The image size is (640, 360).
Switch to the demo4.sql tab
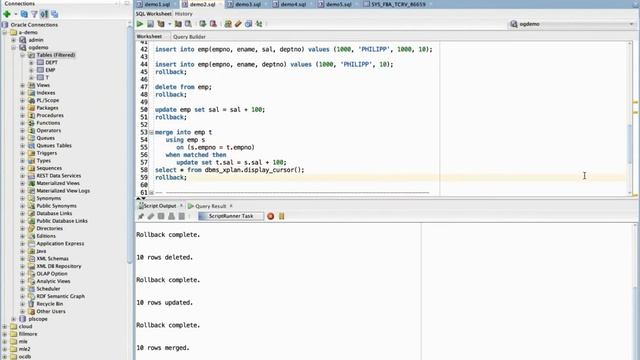click(293, 4)
